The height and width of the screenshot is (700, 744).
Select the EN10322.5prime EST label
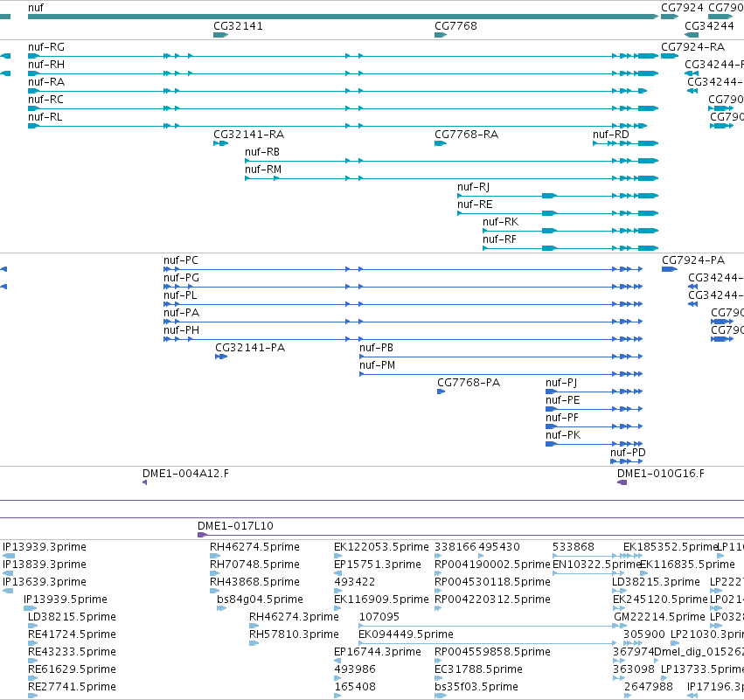click(597, 565)
